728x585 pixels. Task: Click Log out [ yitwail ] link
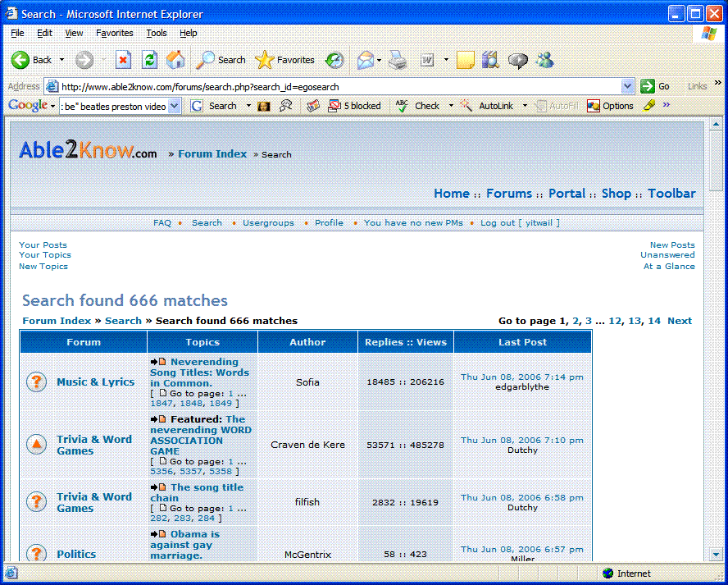click(x=520, y=222)
